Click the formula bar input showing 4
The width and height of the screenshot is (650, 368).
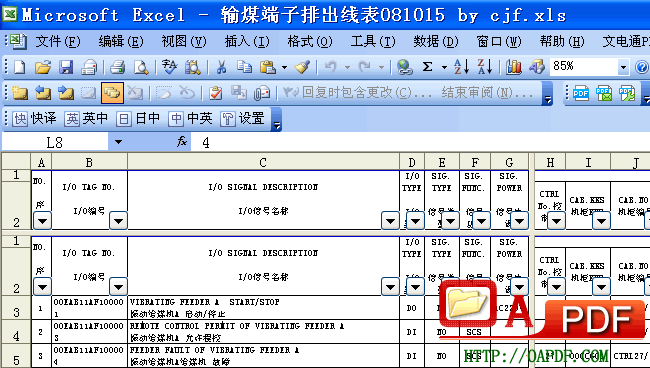coord(420,143)
